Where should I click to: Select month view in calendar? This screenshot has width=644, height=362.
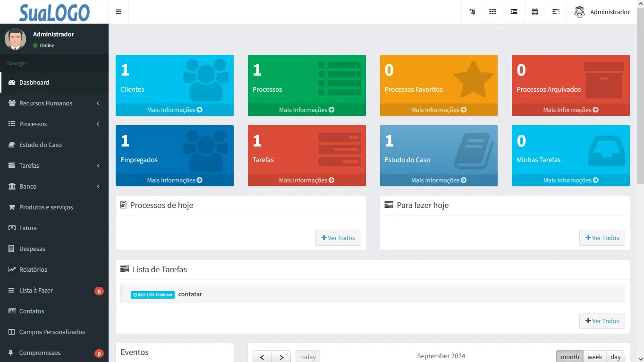coord(570,357)
